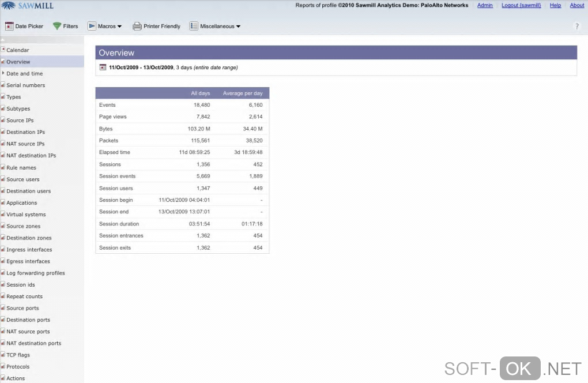Click the Printer Friendly label
Screen dimensions: 588x383
[162, 27]
